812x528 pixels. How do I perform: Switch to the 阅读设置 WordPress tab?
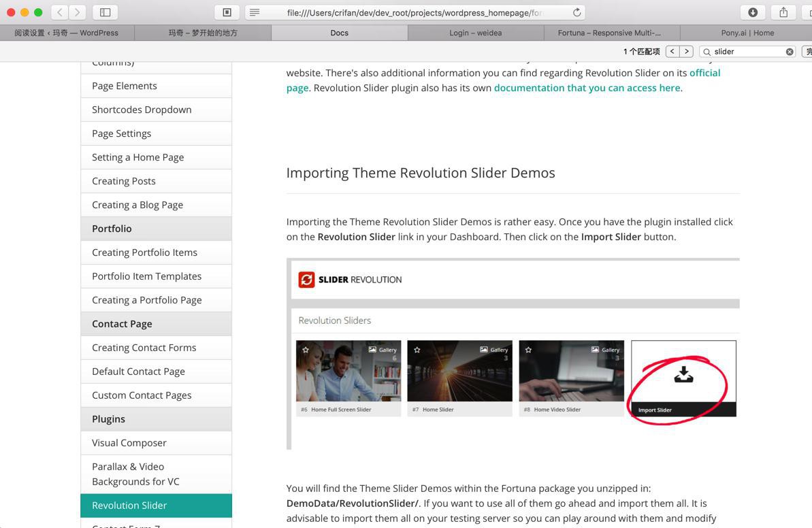click(67, 33)
